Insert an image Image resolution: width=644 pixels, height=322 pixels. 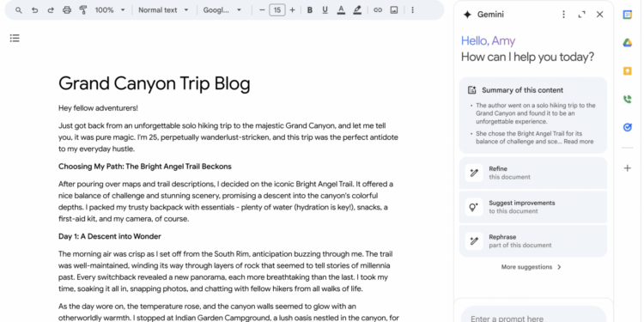click(394, 10)
